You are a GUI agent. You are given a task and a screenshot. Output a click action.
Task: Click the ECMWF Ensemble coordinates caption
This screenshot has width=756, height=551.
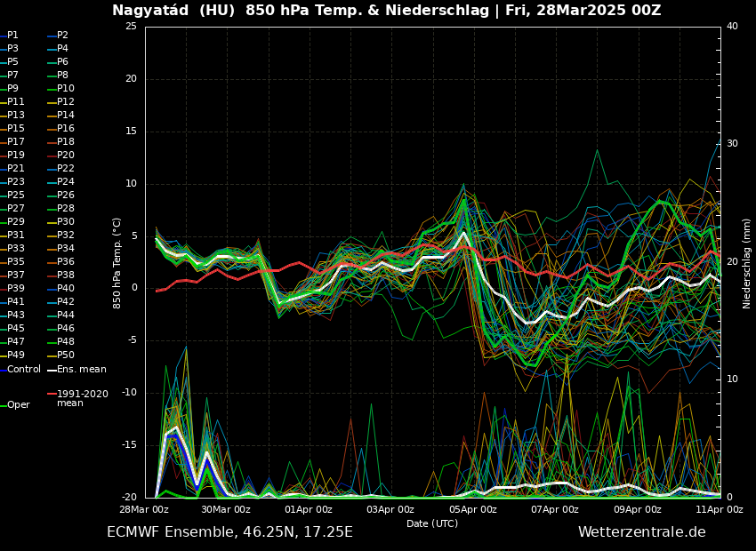coord(229,532)
